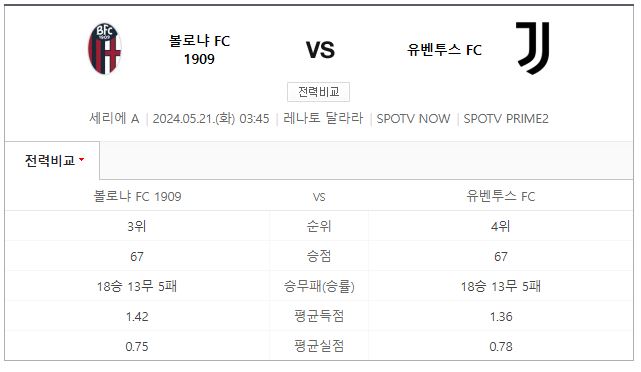Click the Bologna FC crest logo
The width and height of the screenshot is (641, 372).
pos(105,49)
